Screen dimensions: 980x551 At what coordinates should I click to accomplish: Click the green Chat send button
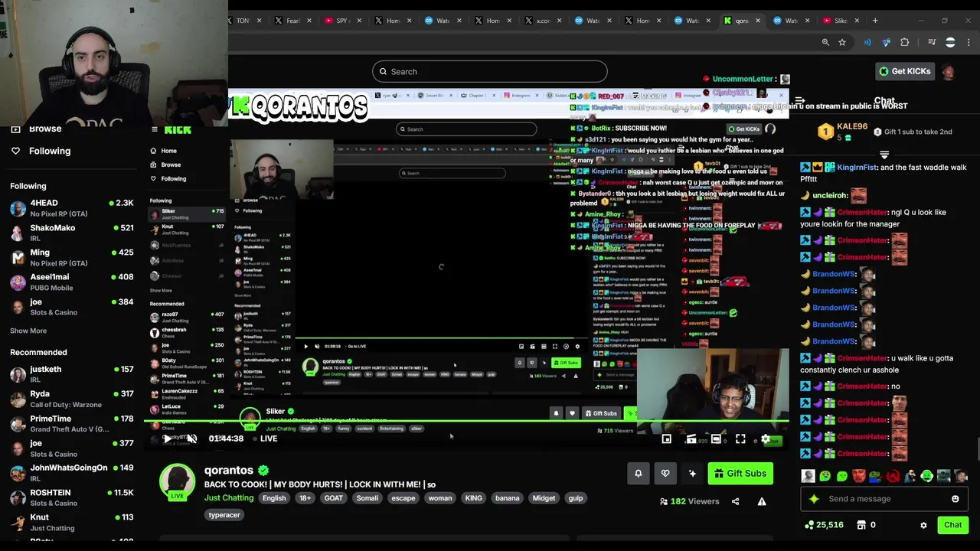click(x=952, y=525)
